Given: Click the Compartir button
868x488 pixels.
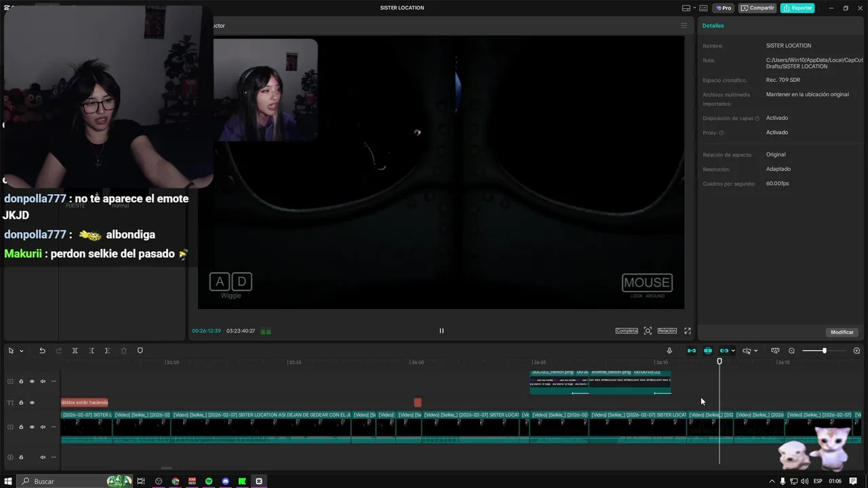Looking at the screenshot, I should [x=757, y=8].
